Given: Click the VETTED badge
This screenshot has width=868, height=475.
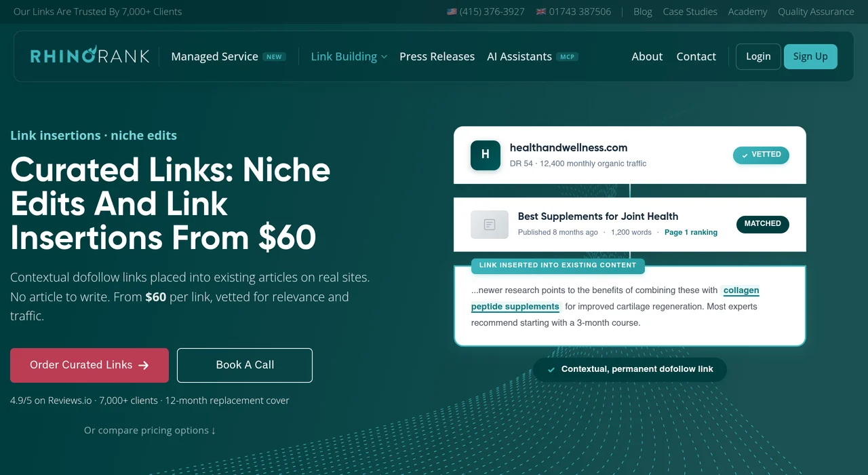Looking at the screenshot, I should [761, 155].
